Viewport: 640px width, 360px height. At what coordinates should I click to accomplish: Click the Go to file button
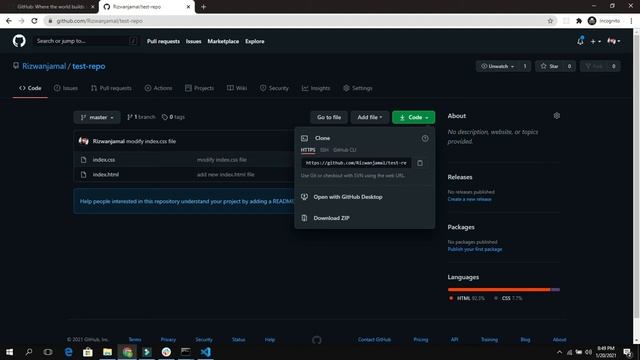329,117
